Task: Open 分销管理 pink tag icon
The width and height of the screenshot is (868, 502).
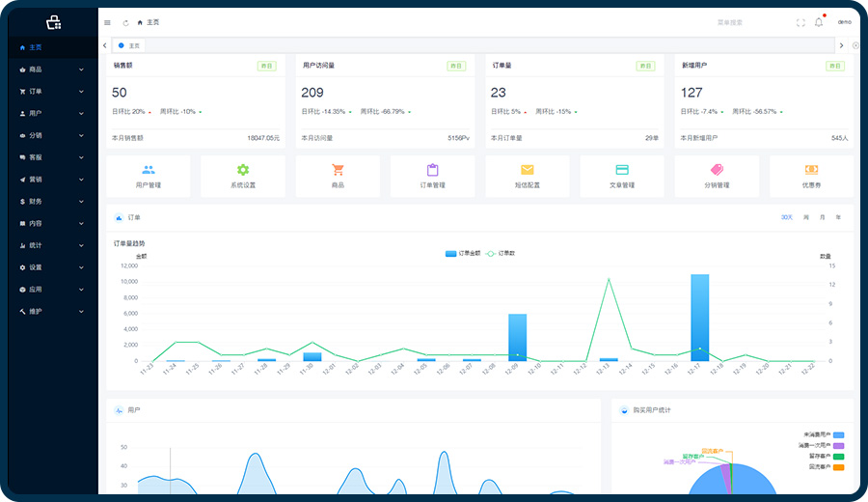Action: [x=717, y=170]
